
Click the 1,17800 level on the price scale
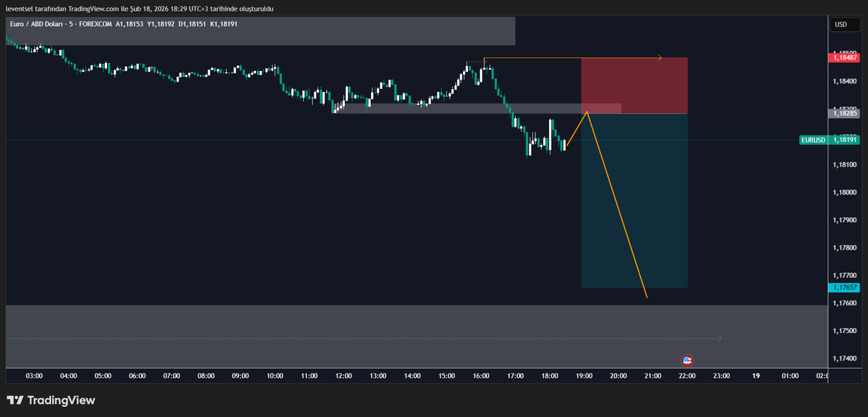pos(844,248)
